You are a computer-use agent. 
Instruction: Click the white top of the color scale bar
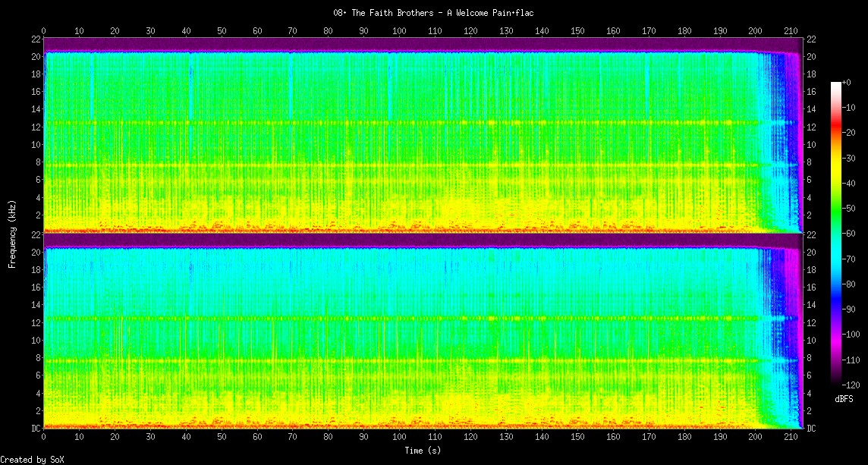pyautogui.click(x=836, y=85)
